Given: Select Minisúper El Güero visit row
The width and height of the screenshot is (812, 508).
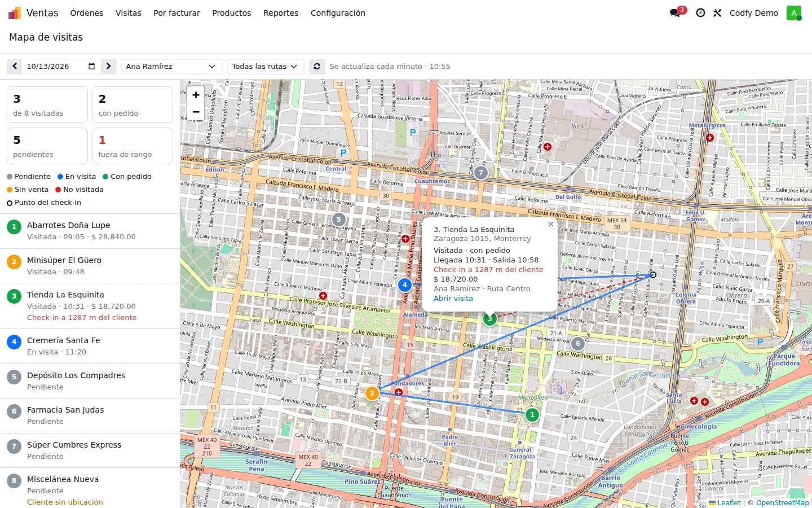Looking at the screenshot, I should click(x=90, y=266).
